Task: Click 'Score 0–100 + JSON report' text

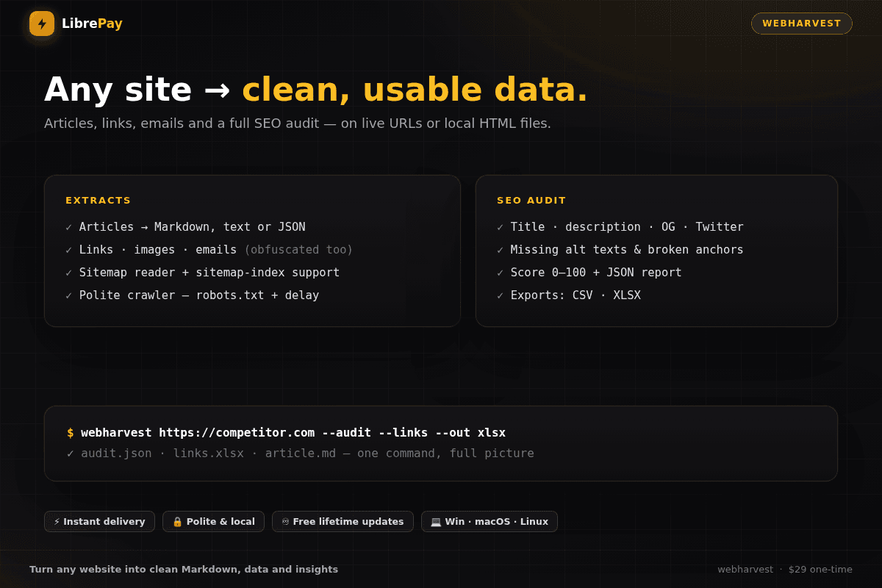Action: 596,273
